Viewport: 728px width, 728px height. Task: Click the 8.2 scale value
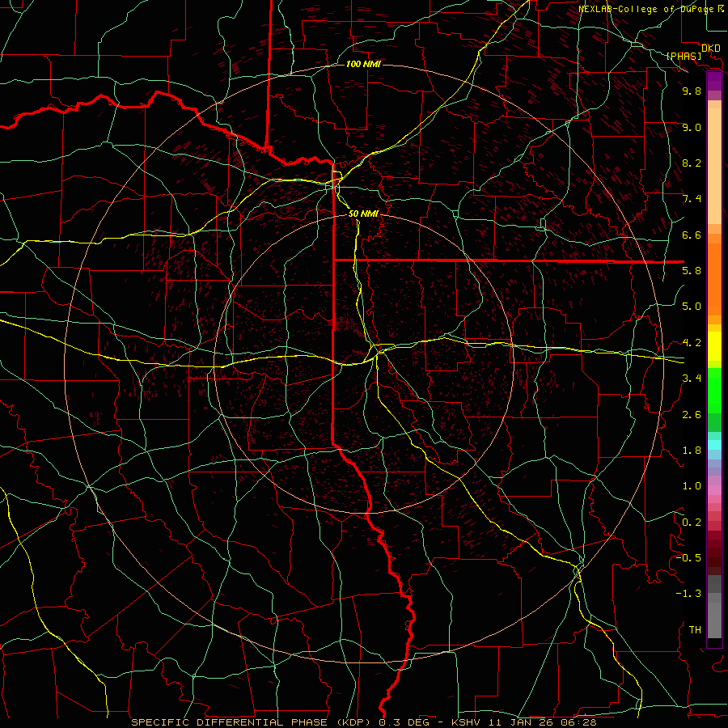point(692,163)
